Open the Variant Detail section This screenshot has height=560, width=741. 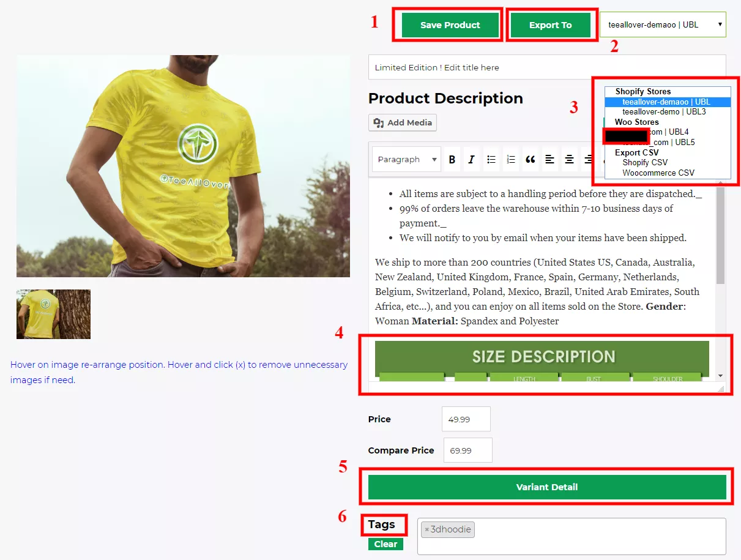coord(547,487)
